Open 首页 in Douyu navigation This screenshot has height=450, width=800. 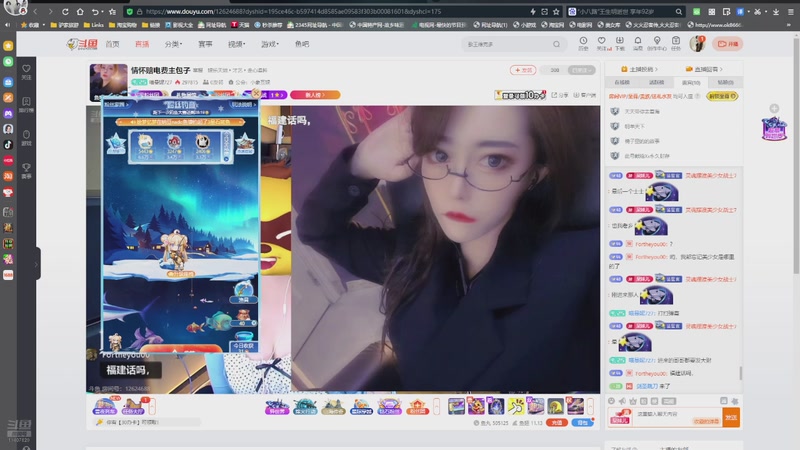[x=112, y=44]
